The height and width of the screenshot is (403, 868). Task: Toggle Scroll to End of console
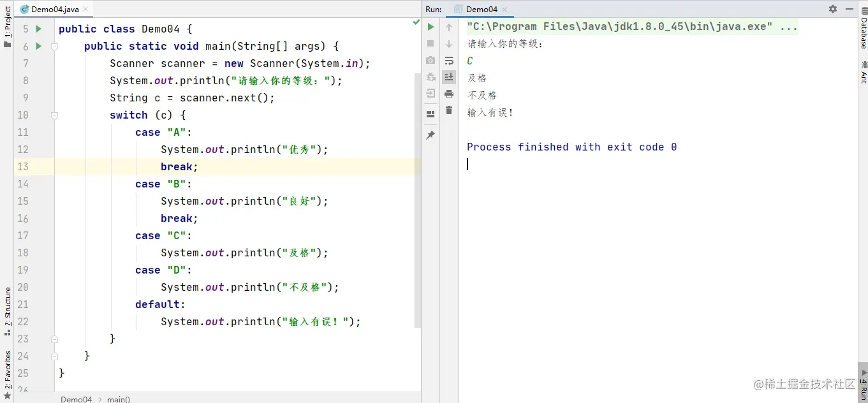pyautogui.click(x=449, y=77)
